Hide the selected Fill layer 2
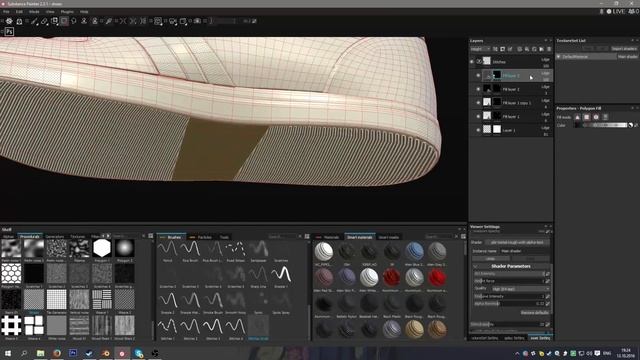This screenshot has height=360, width=640. [x=478, y=76]
